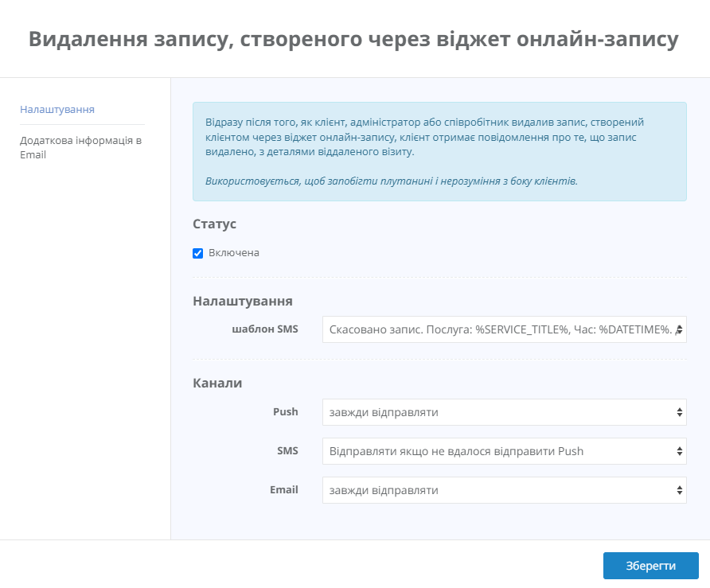The image size is (710, 588).
Task: Click the Зберегти button
Action: pos(650,566)
